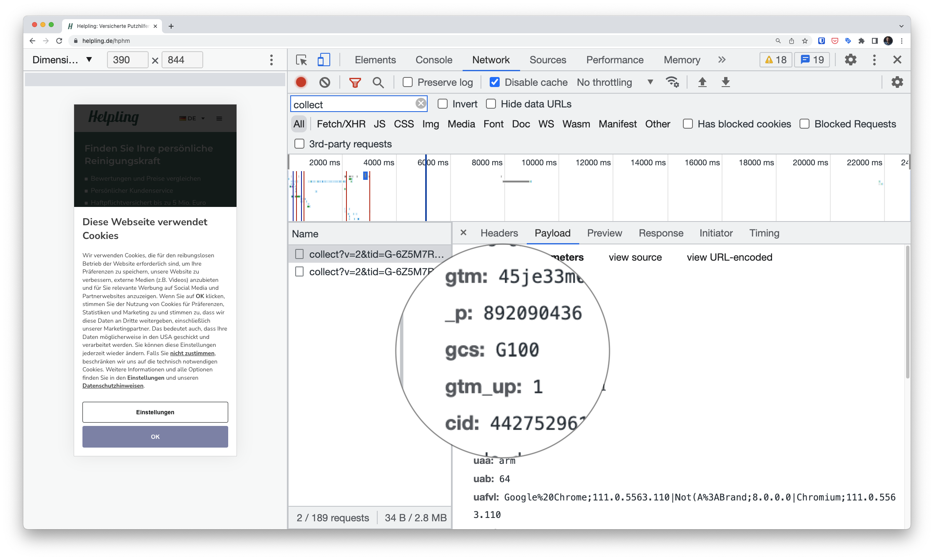Clear the network log

(324, 82)
